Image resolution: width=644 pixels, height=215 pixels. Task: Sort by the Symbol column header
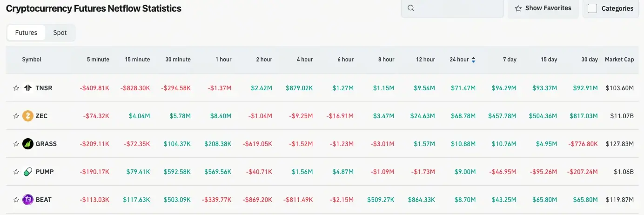(32, 60)
